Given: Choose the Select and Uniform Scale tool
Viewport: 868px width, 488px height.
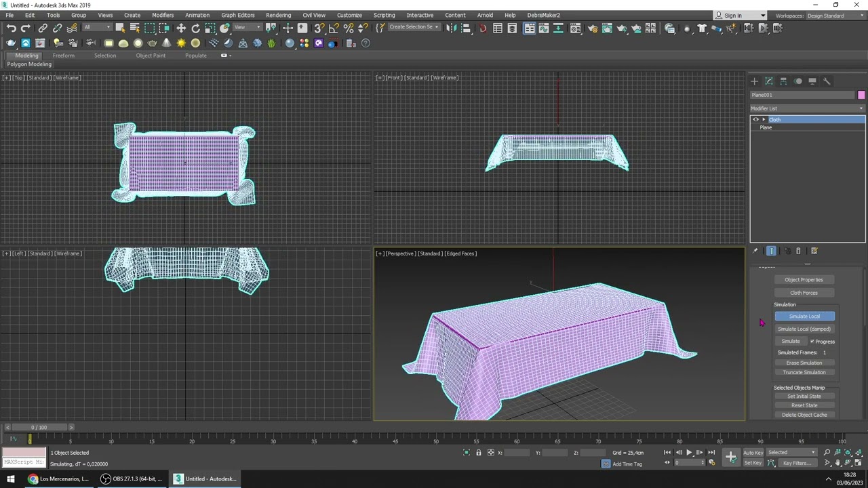Looking at the screenshot, I should point(210,28).
